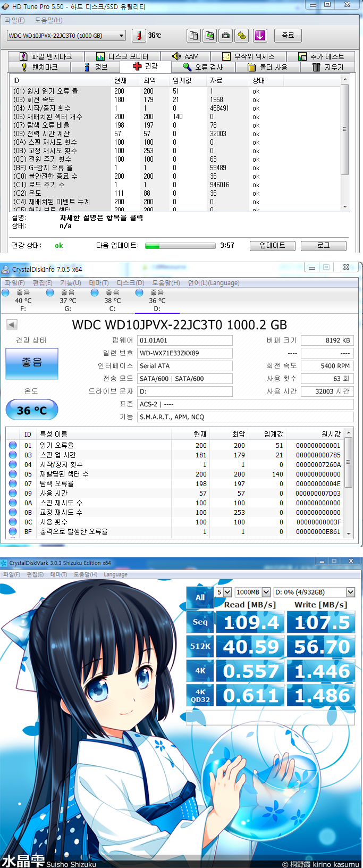The image size is (363, 868).
Task: Click the 로그 log button
Action: point(324,246)
